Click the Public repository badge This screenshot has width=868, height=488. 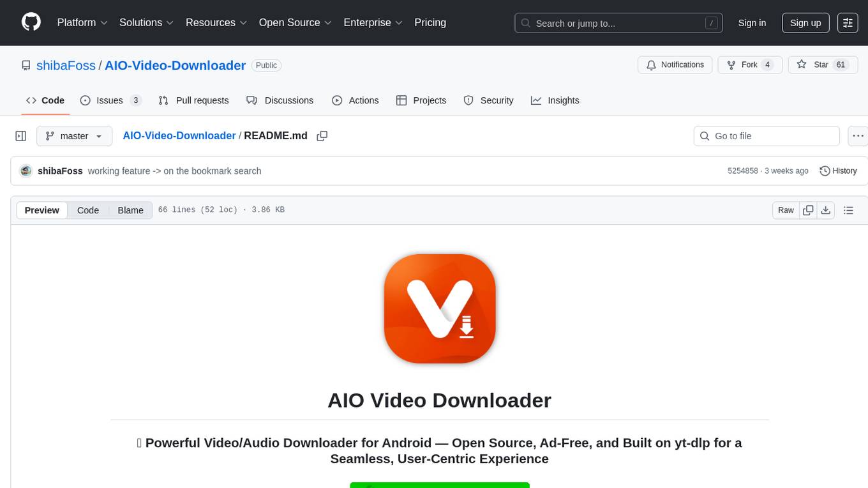266,65
